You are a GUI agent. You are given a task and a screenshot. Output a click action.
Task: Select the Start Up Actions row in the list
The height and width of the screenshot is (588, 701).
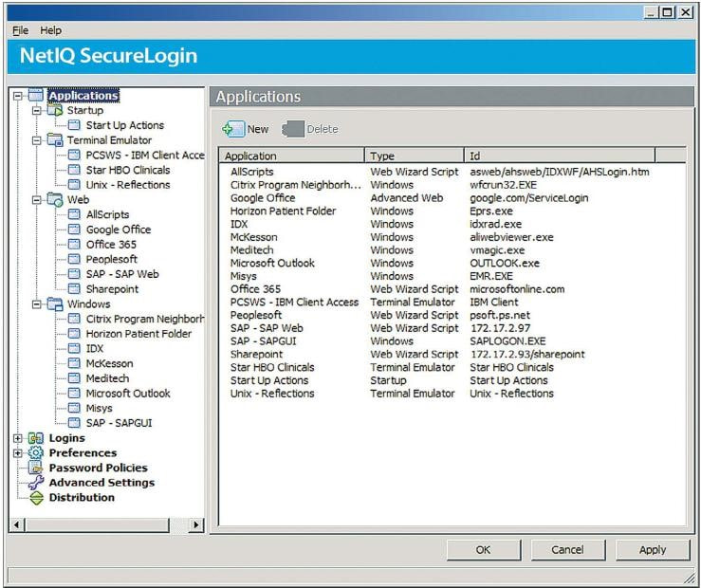(x=452, y=380)
